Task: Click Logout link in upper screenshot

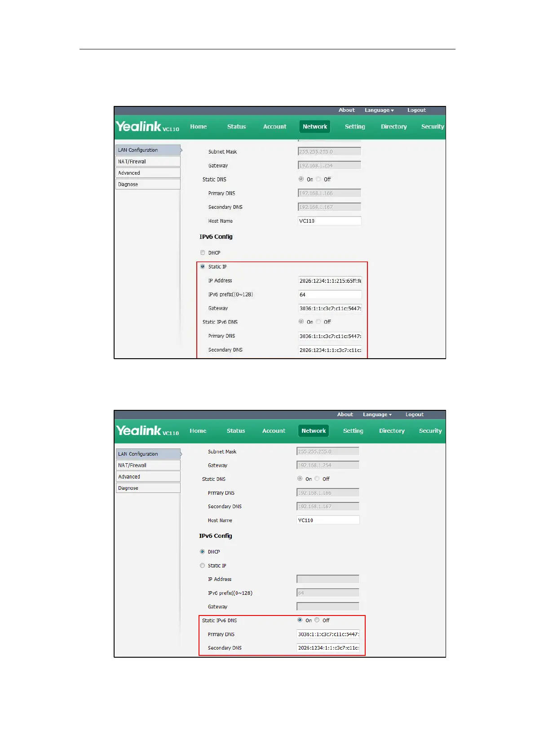Action: coord(416,110)
